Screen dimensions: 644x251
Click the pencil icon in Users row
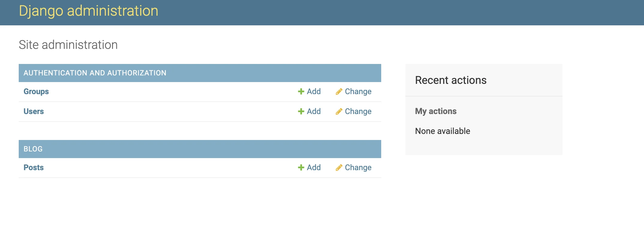[x=339, y=111]
